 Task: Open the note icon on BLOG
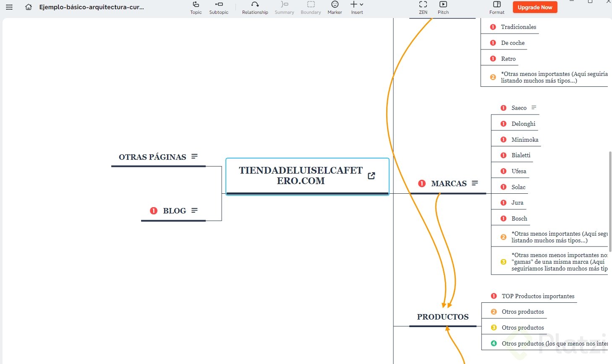tap(194, 211)
